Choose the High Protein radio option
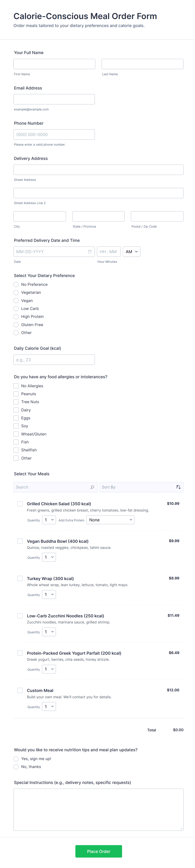Viewport: 195px width, 868px height. [16, 317]
